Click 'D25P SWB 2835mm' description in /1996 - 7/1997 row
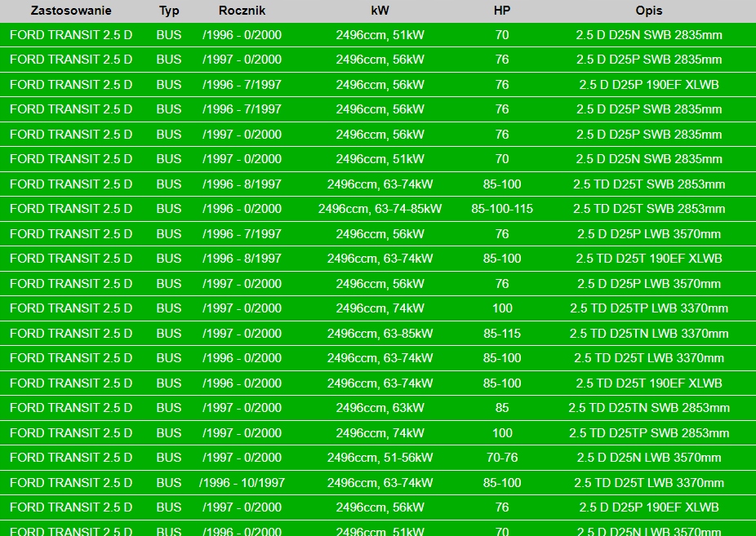Screen dimensions: 756x536 tap(649, 109)
